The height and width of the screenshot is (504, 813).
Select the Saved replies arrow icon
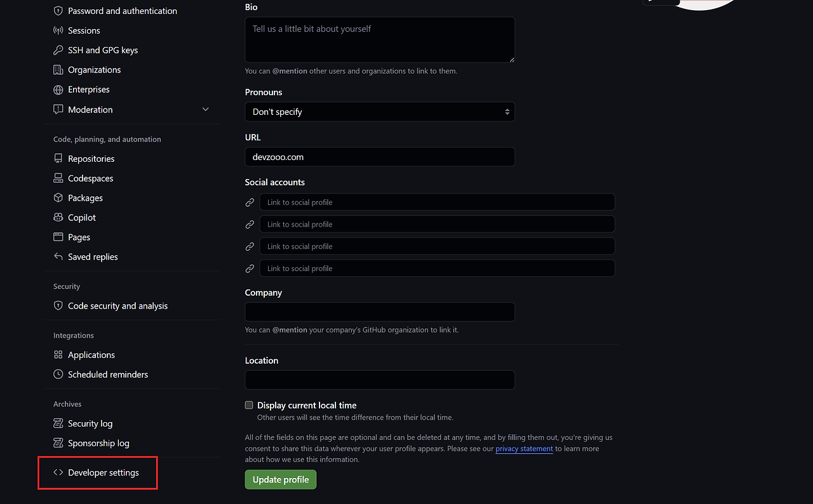coord(58,256)
